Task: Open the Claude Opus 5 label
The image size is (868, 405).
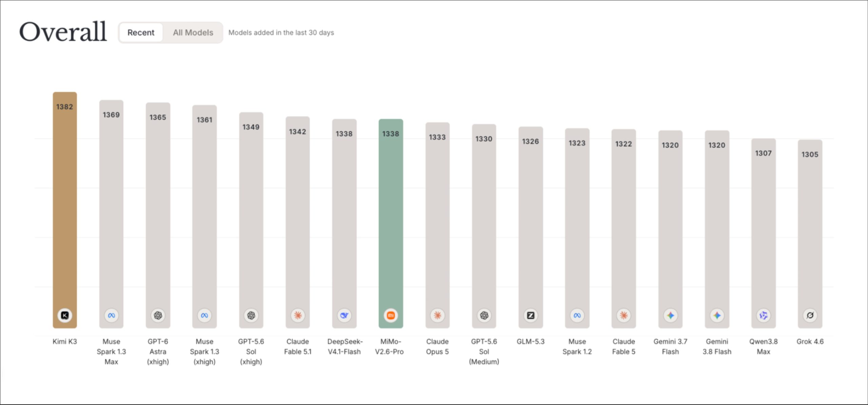Action: [437, 347]
